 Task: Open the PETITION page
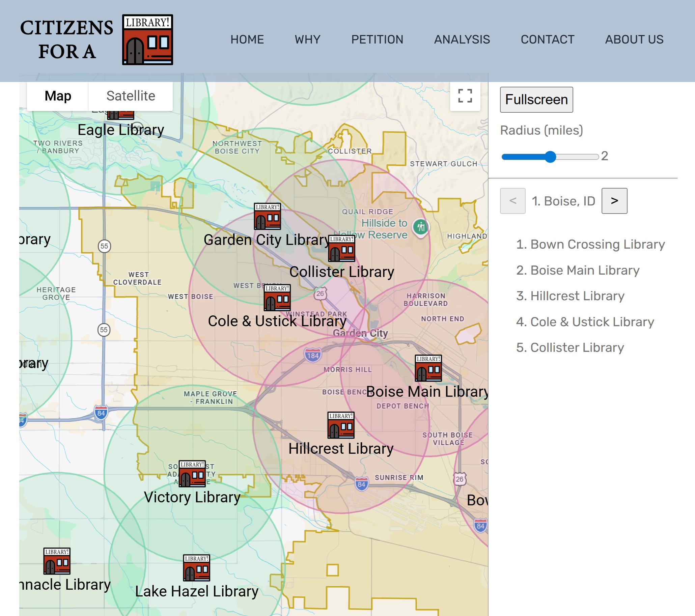pos(377,39)
